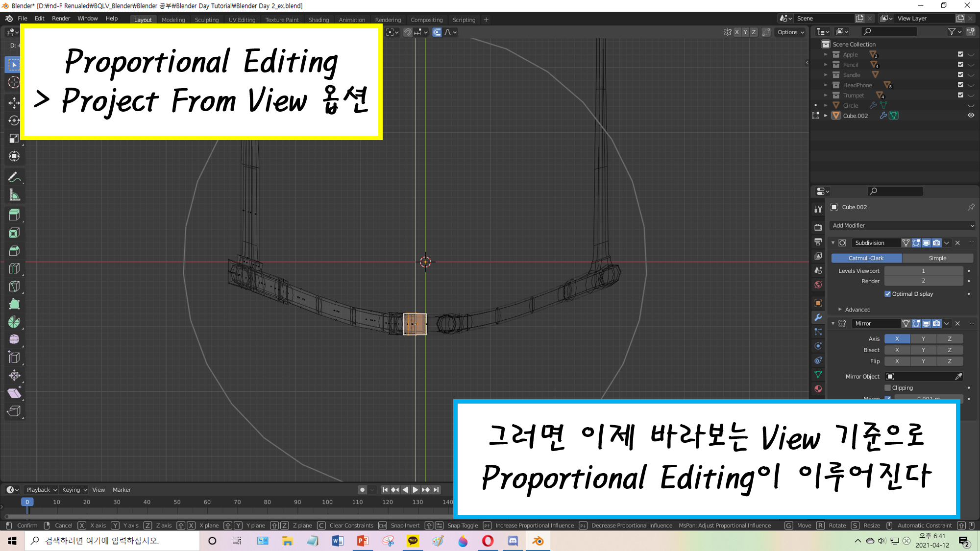Open PowerPoint from the Windows taskbar
The image size is (980, 551).
click(x=363, y=541)
